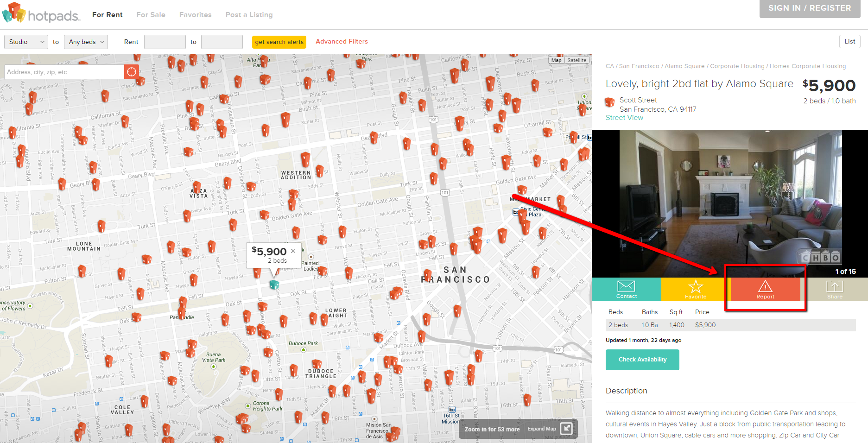Focus the minimum Rent input field

tap(165, 42)
